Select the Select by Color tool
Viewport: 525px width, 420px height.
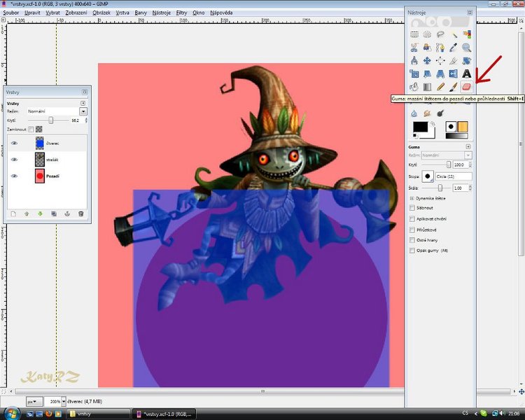467,34
